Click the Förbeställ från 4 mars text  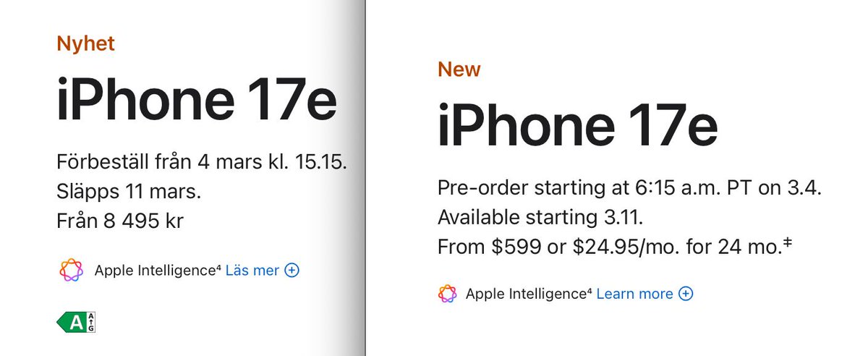click(202, 161)
